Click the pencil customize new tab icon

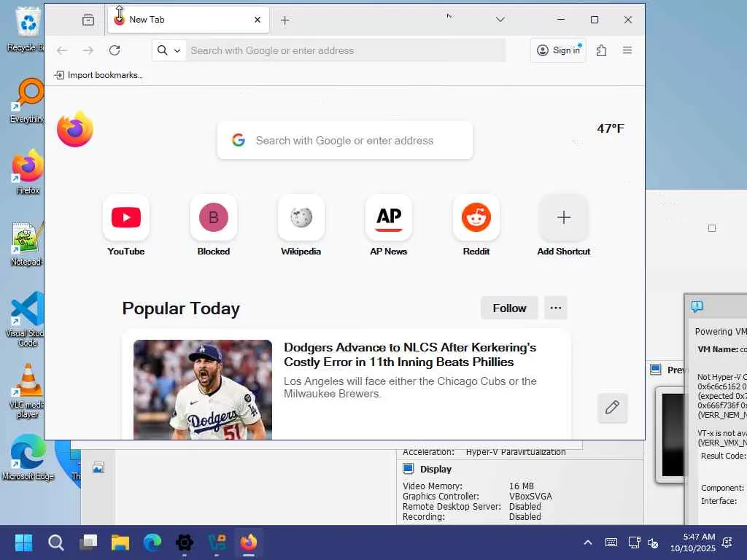(x=612, y=408)
